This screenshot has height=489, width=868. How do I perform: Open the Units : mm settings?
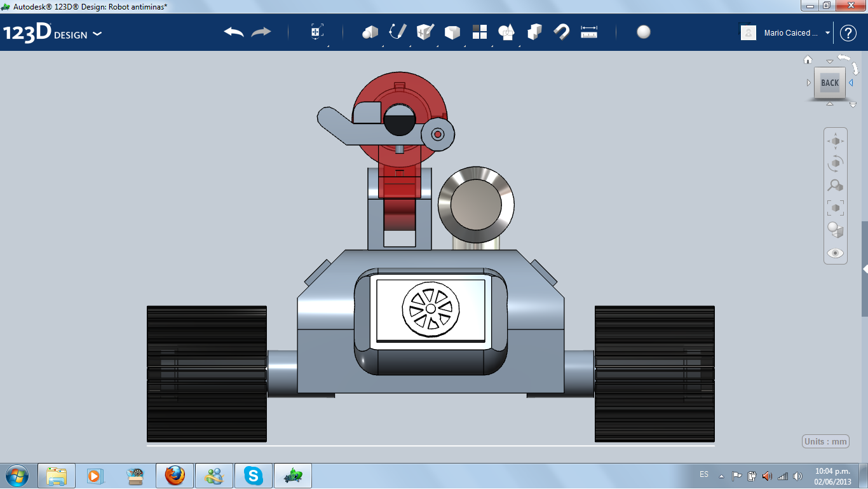[x=826, y=441]
